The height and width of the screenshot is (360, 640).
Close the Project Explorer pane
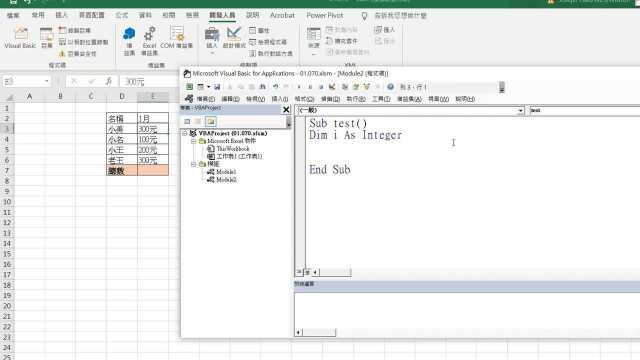click(x=286, y=109)
